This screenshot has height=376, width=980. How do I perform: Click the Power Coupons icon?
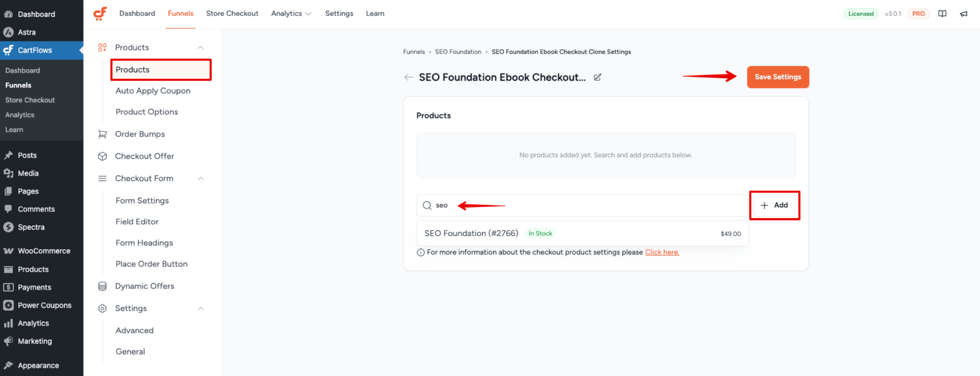pyautogui.click(x=9, y=306)
